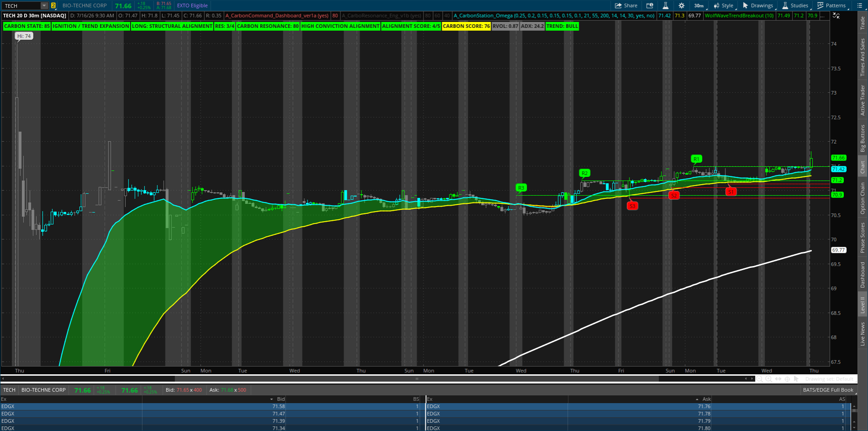Image resolution: width=868 pixels, height=431 pixels.
Task: Click the Level II scroll up arrow
Action: [854, 406]
